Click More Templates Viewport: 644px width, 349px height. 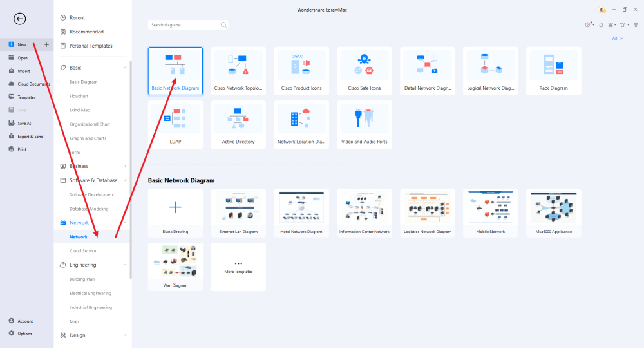(x=238, y=267)
